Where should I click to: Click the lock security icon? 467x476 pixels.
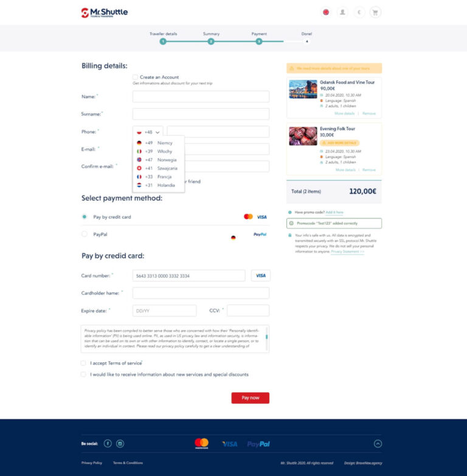(289, 235)
